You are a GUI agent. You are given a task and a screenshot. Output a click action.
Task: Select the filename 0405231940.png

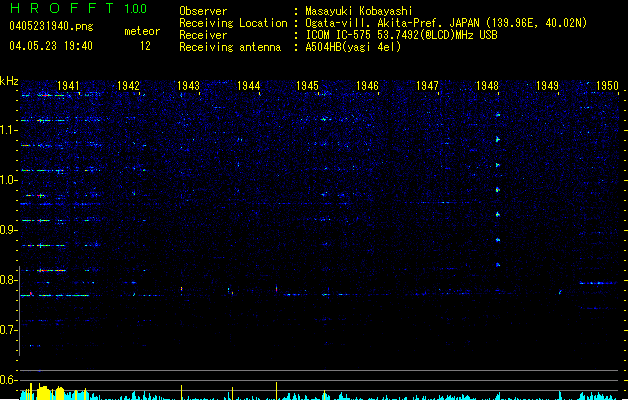coord(51,26)
